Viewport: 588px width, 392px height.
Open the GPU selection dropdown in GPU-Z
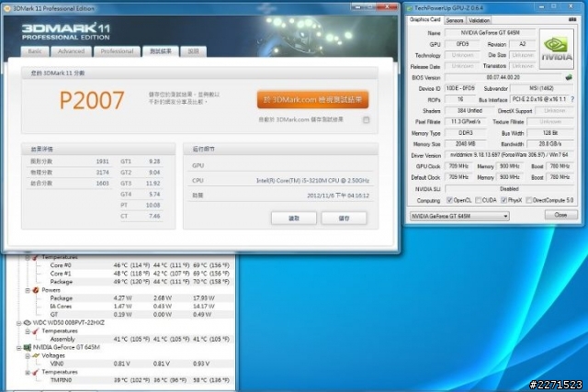click(x=459, y=217)
